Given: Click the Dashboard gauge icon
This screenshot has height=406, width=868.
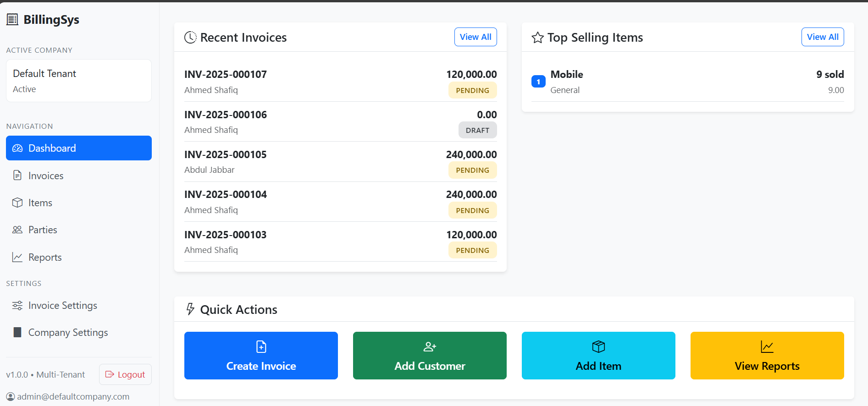Looking at the screenshot, I should point(17,148).
